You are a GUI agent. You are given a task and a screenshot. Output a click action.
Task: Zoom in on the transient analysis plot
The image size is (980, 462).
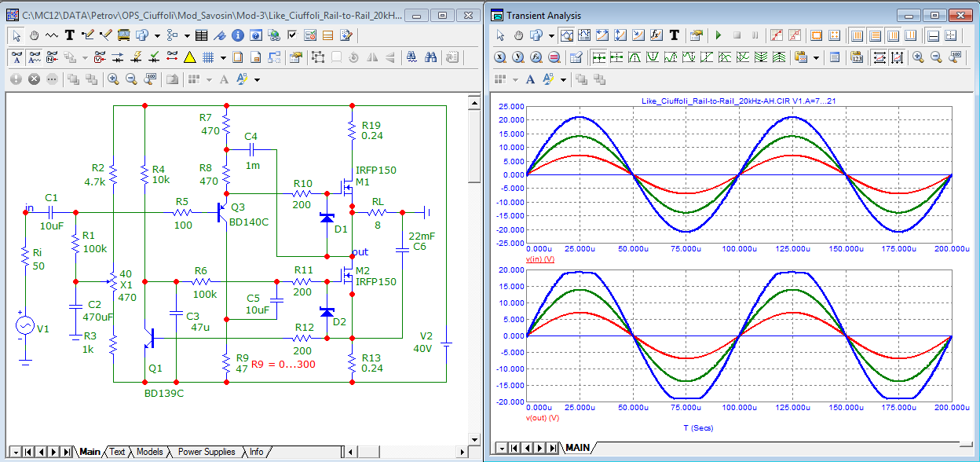pyautogui.click(x=917, y=57)
